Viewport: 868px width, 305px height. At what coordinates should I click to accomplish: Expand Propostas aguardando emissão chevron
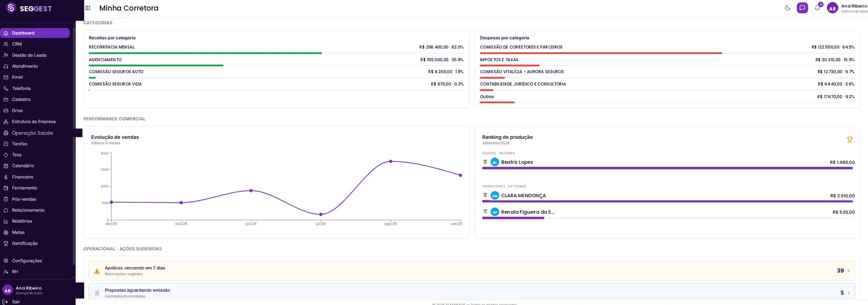(849, 293)
